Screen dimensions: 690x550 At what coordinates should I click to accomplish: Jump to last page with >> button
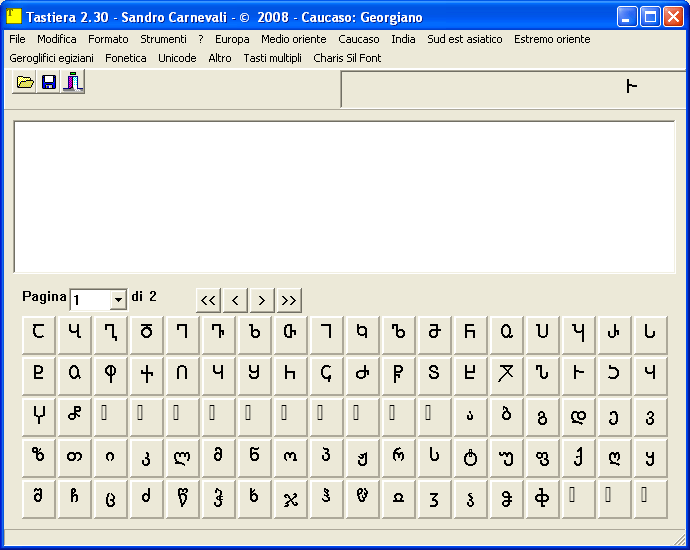click(289, 301)
